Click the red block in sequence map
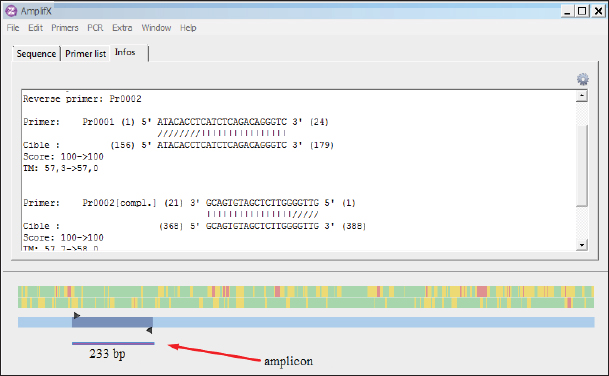 click(482, 291)
